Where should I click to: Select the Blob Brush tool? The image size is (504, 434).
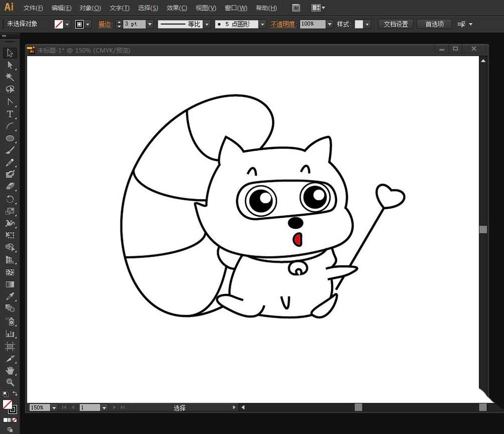[10, 174]
